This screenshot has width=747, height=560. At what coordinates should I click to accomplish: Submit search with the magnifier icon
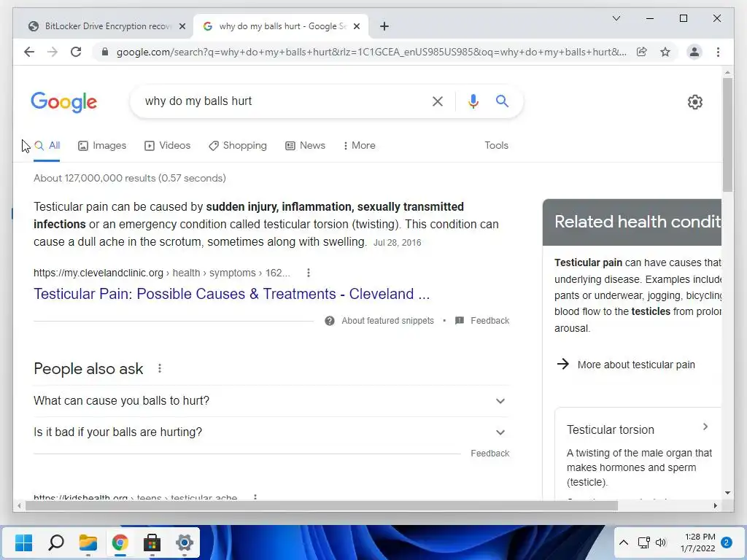[502, 101]
